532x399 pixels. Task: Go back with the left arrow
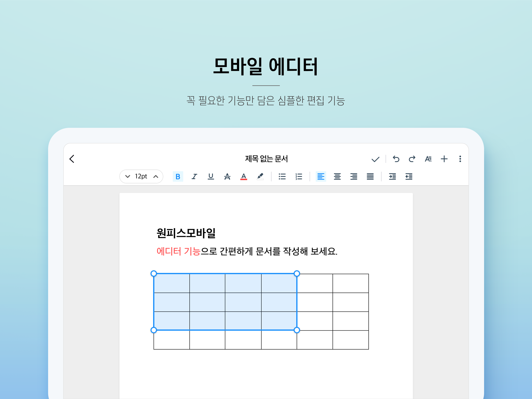[x=72, y=159]
